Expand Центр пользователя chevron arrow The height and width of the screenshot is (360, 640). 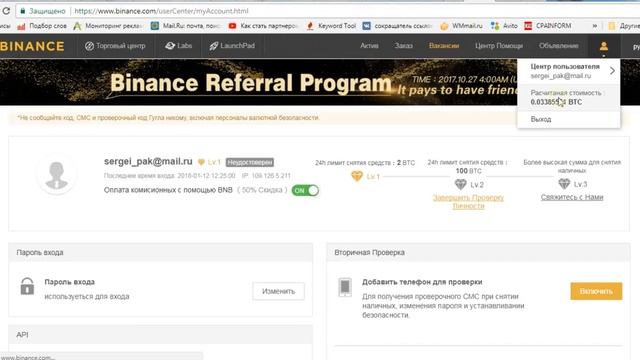[x=612, y=71]
